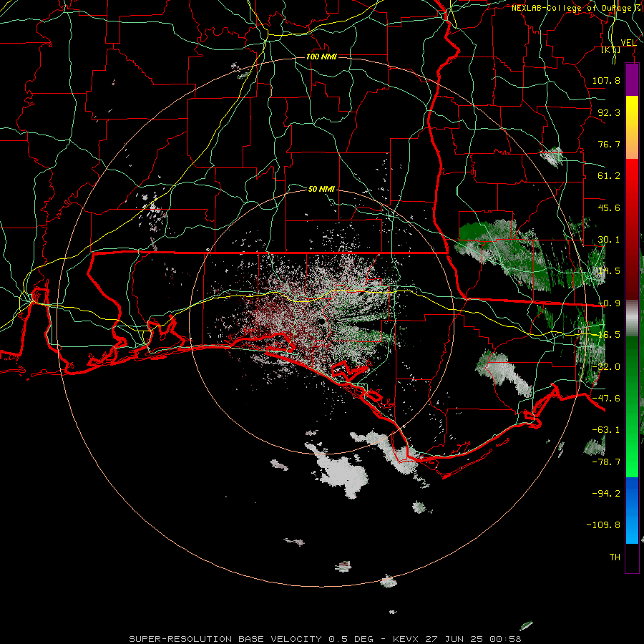The width and height of the screenshot is (644, 644).
Task: Click the 00:58 timestamp in caption
Action: click(504, 639)
